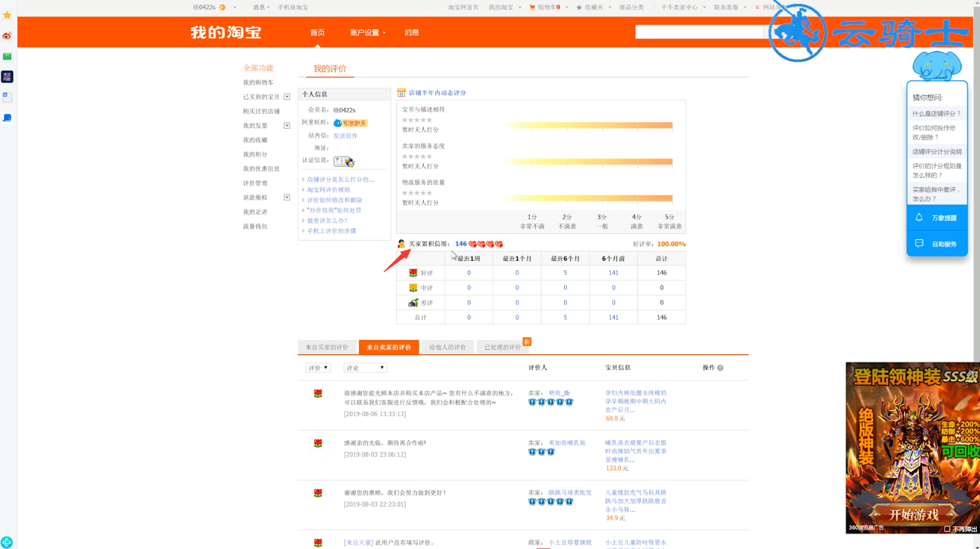This screenshot has width=980, height=549.
Task: Click the flower icon beside first review
Action: point(318,394)
